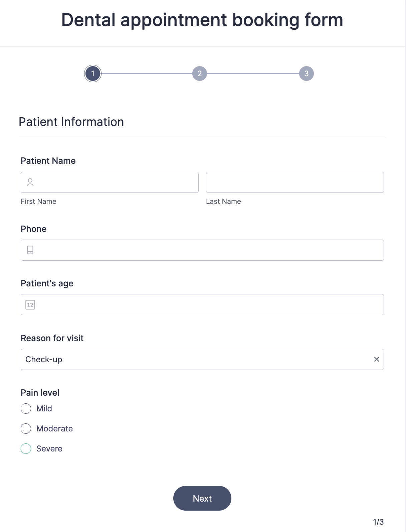Go to step 1 circle in progress bar

pyautogui.click(x=93, y=74)
